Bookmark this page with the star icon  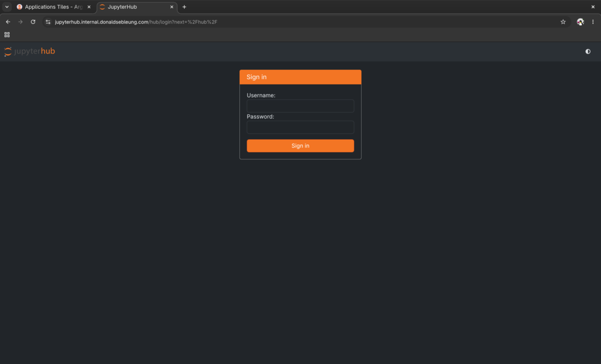[563, 22]
